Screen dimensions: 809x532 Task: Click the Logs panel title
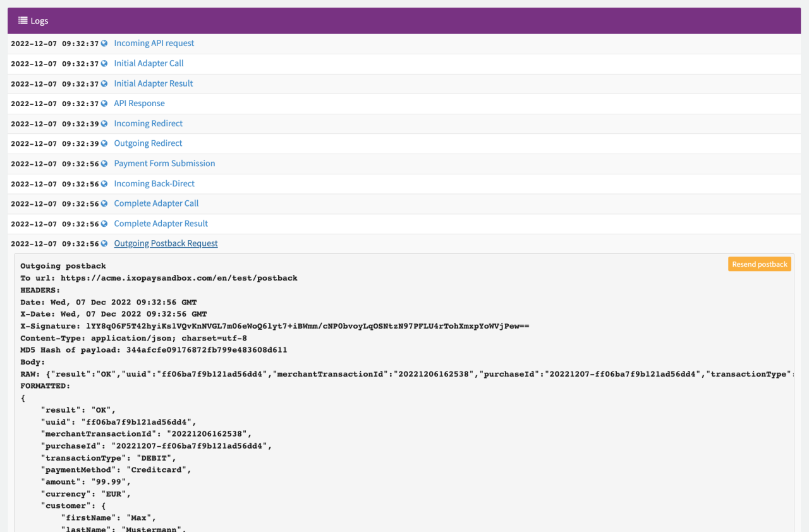point(39,21)
